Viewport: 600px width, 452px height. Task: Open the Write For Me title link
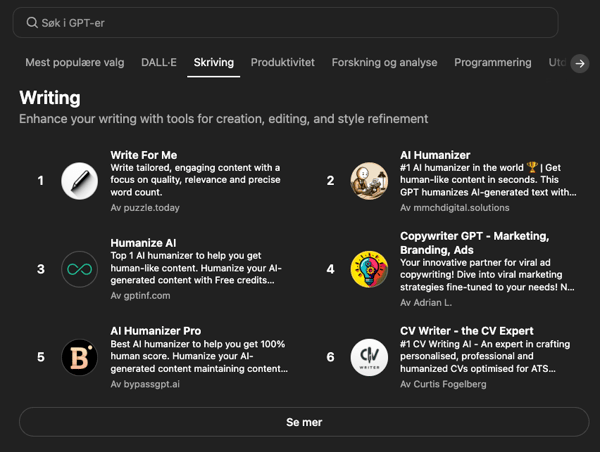coord(143,155)
